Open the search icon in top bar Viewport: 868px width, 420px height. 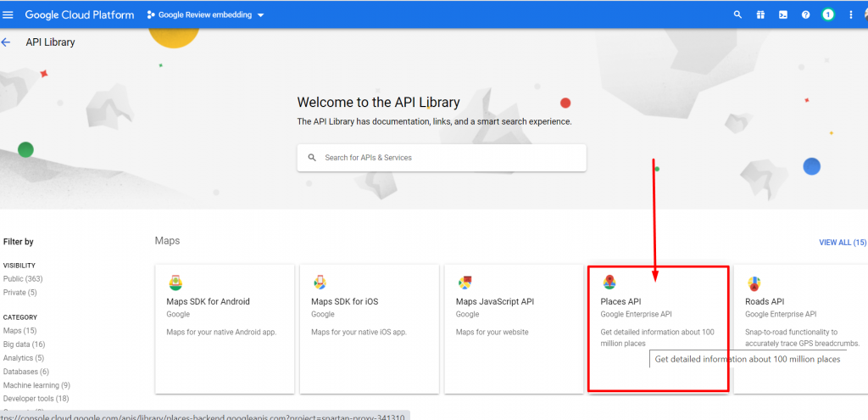(x=737, y=15)
